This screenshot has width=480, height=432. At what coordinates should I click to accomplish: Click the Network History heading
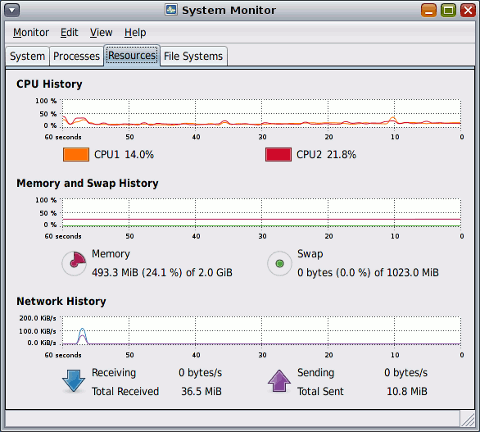coord(61,301)
